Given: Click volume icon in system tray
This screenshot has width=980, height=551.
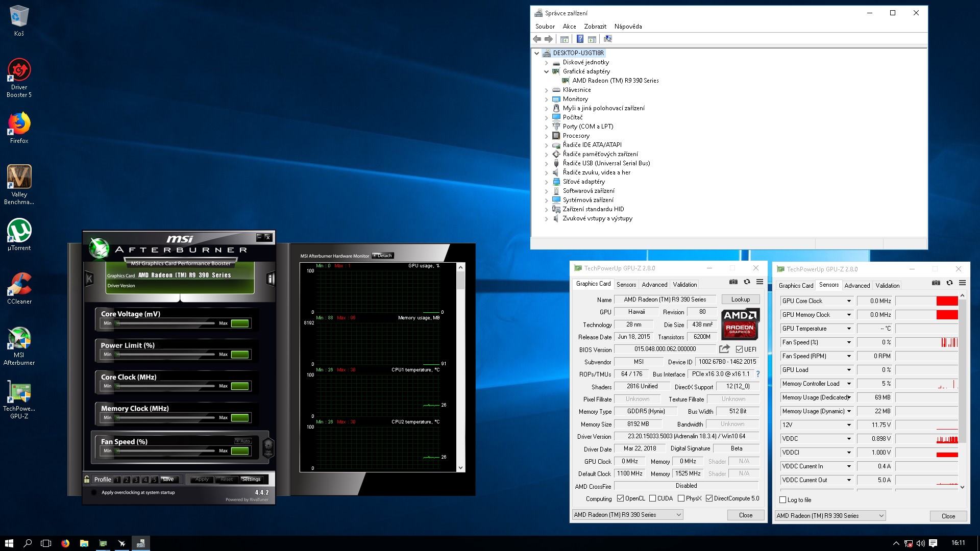Looking at the screenshot, I should [920, 543].
